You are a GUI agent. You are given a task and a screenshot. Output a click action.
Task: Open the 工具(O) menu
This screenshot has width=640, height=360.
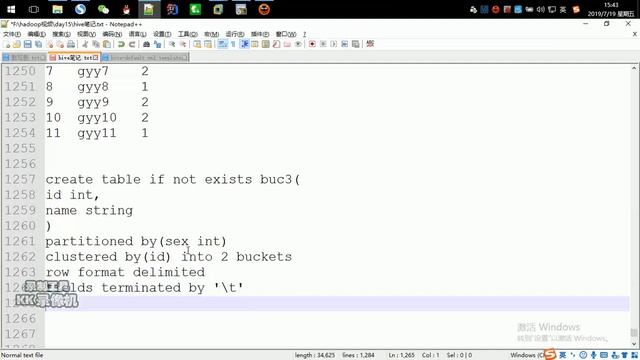coord(187,34)
